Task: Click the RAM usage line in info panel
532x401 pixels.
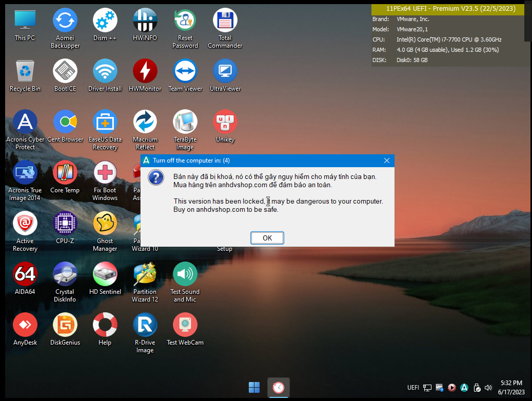Action: (436, 50)
